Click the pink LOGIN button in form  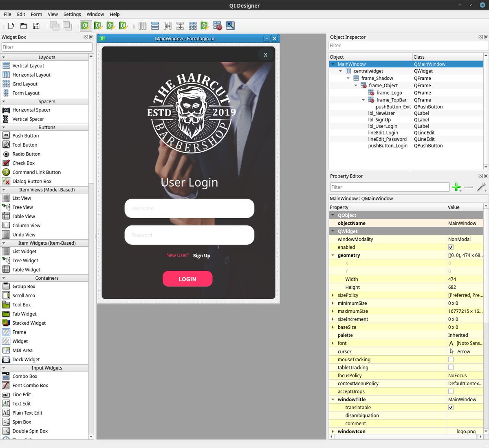187,279
